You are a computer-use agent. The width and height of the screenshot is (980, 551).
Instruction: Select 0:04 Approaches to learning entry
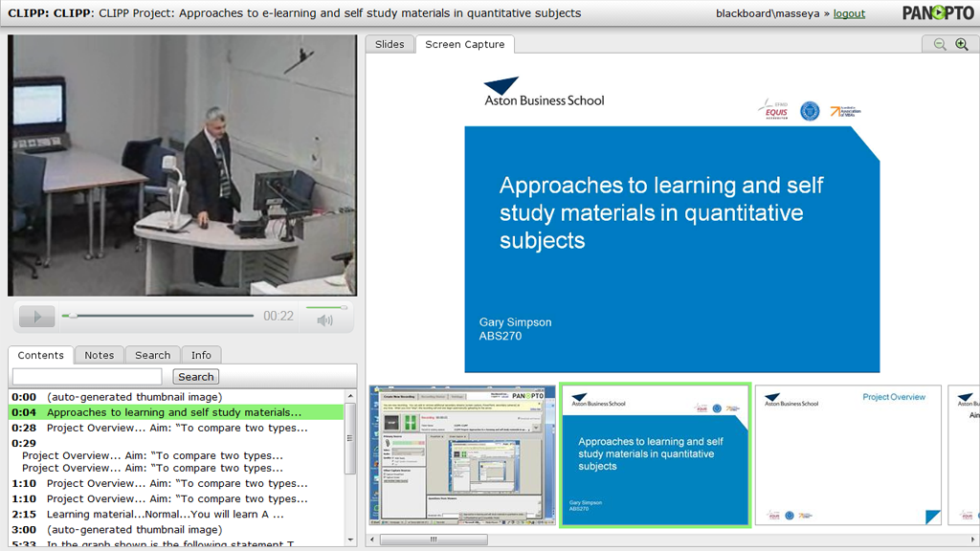click(x=176, y=412)
